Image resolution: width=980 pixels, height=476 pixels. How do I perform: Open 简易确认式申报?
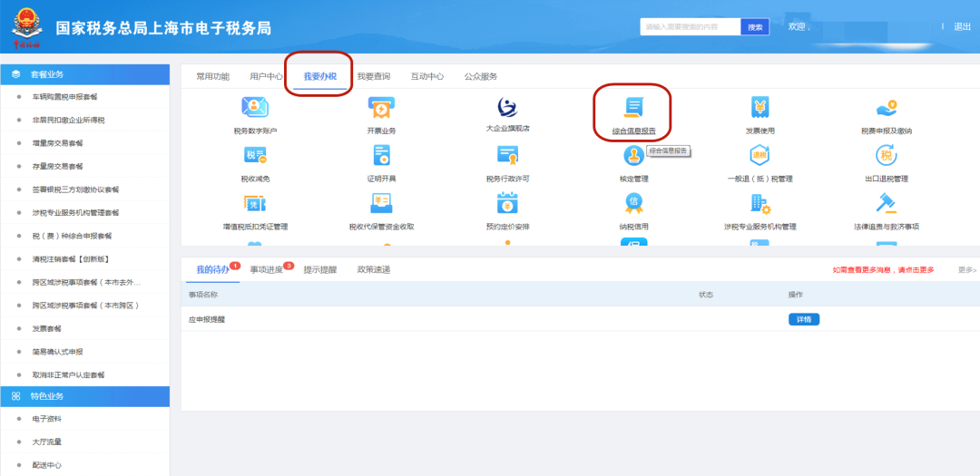click(57, 352)
